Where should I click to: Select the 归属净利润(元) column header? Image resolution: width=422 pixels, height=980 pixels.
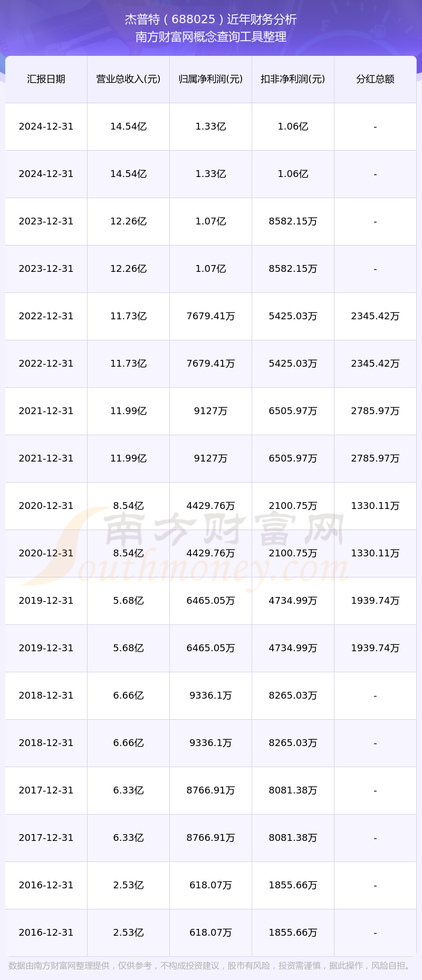pyautogui.click(x=210, y=79)
